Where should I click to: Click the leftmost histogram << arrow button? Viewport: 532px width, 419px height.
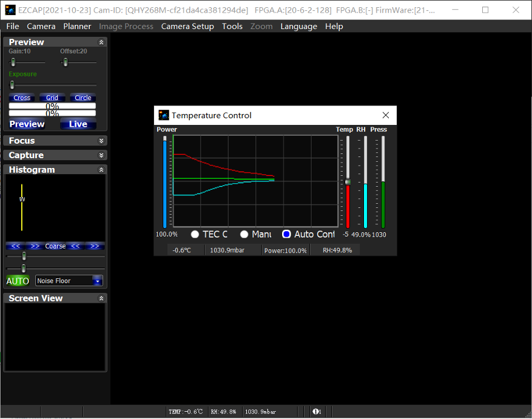[x=16, y=246]
